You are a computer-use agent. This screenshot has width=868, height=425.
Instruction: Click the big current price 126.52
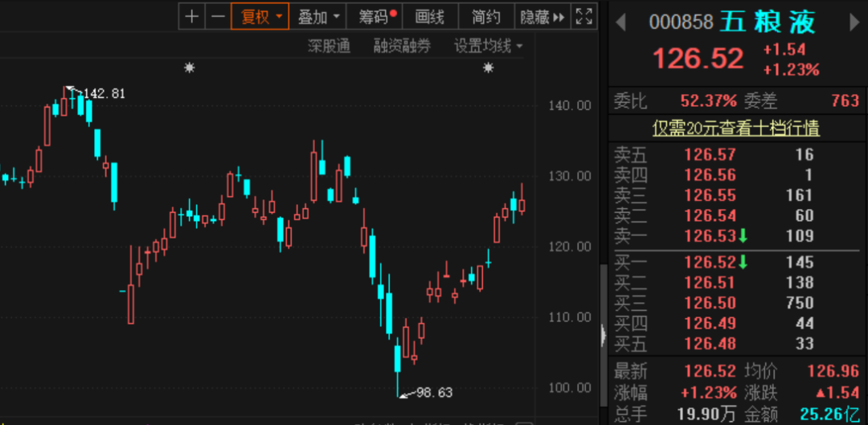tap(698, 59)
